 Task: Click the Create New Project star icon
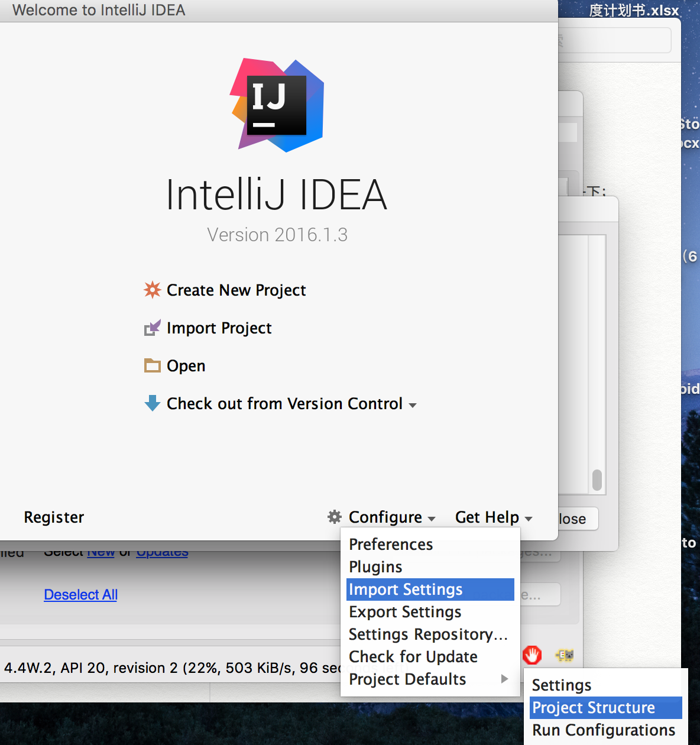[153, 290]
